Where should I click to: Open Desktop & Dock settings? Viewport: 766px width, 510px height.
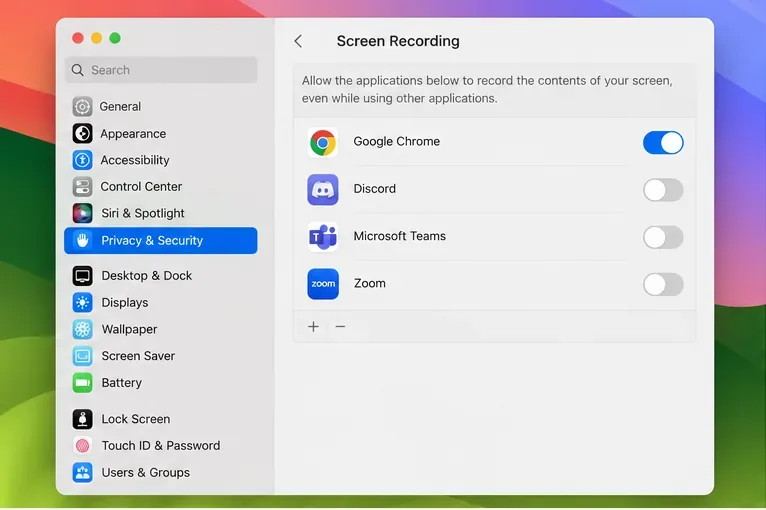(161, 276)
